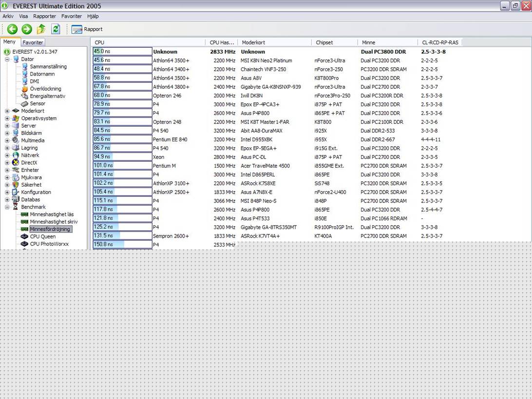This screenshot has width=532, height=399.
Task: Click the Rapport report icon
Action: (x=76, y=30)
